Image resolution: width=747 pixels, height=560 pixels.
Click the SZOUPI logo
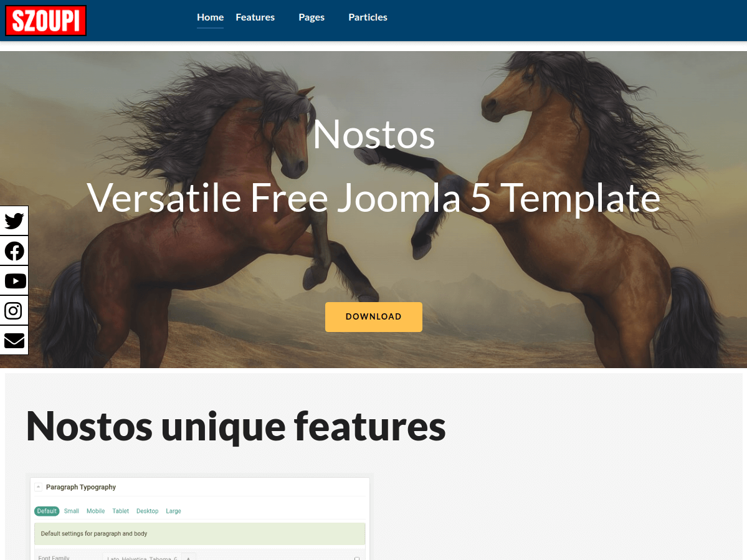coord(45,20)
